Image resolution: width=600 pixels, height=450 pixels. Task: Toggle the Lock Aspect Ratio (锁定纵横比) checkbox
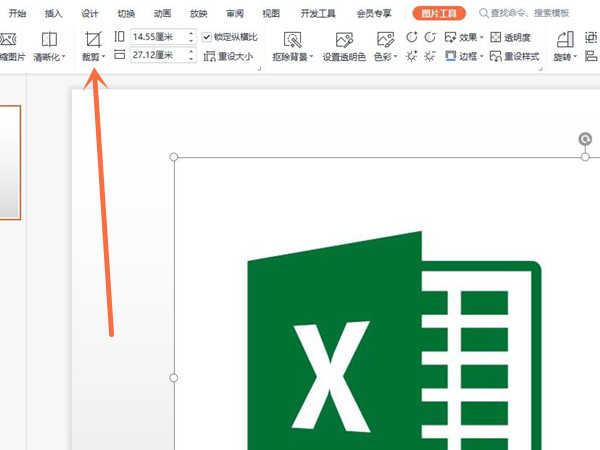pyautogui.click(x=207, y=37)
